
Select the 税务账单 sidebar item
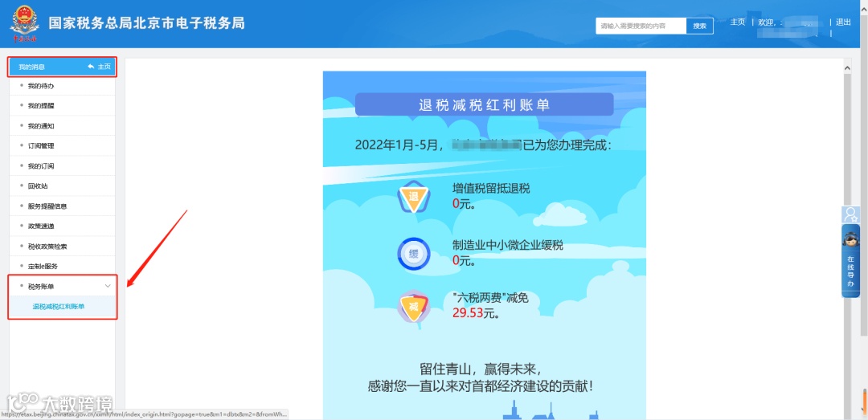click(x=62, y=286)
